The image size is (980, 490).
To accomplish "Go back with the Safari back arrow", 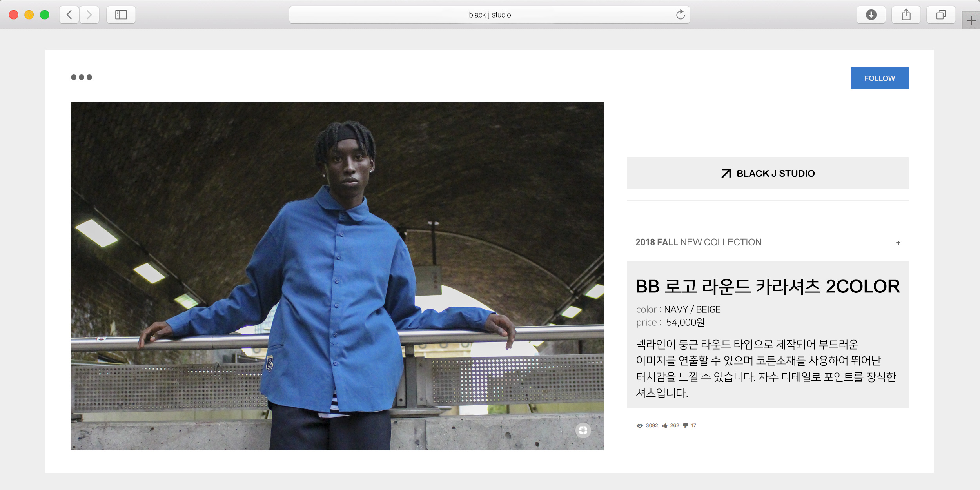I will tap(69, 15).
